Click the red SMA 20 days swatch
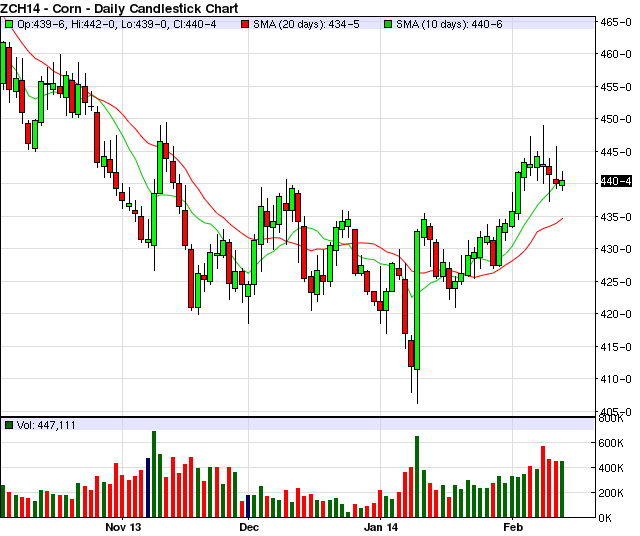640x536 pixels. (x=245, y=24)
